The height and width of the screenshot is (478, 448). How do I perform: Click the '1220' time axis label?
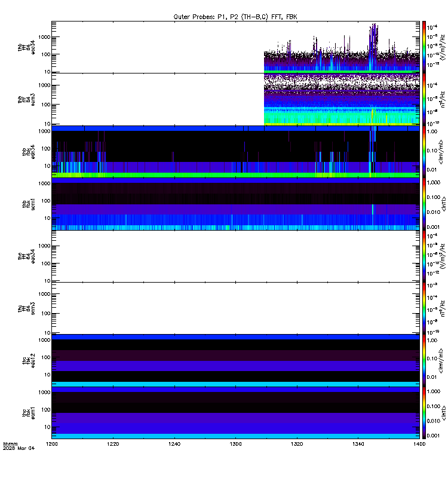point(113,444)
